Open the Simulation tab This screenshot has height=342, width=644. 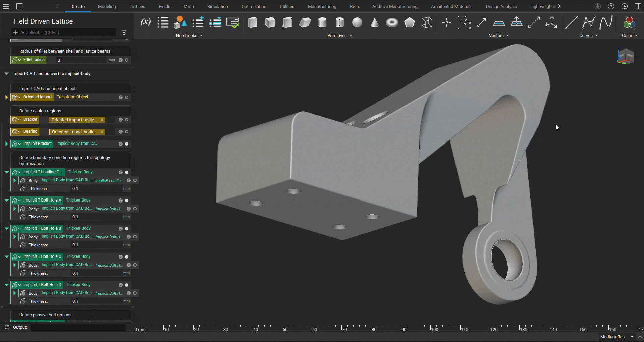pos(217,6)
